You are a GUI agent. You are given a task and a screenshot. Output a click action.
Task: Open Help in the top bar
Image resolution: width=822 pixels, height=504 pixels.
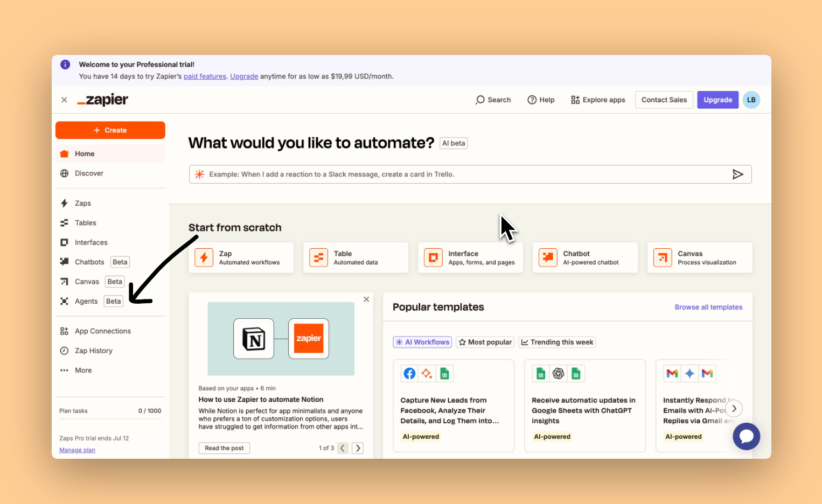click(541, 100)
